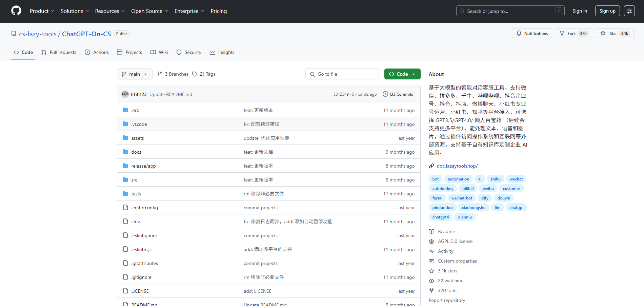
Task: Expand the Open Source menu
Action: [149, 11]
